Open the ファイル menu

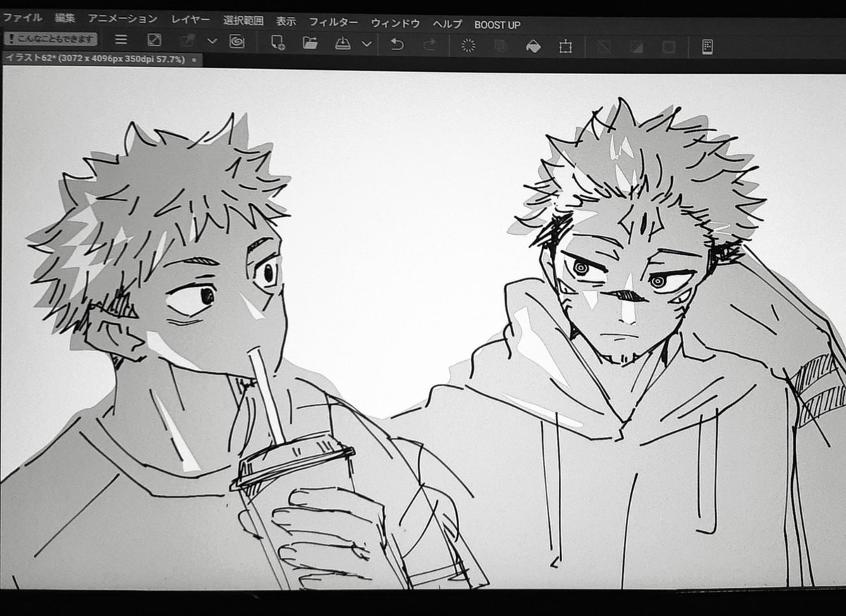click(x=23, y=18)
